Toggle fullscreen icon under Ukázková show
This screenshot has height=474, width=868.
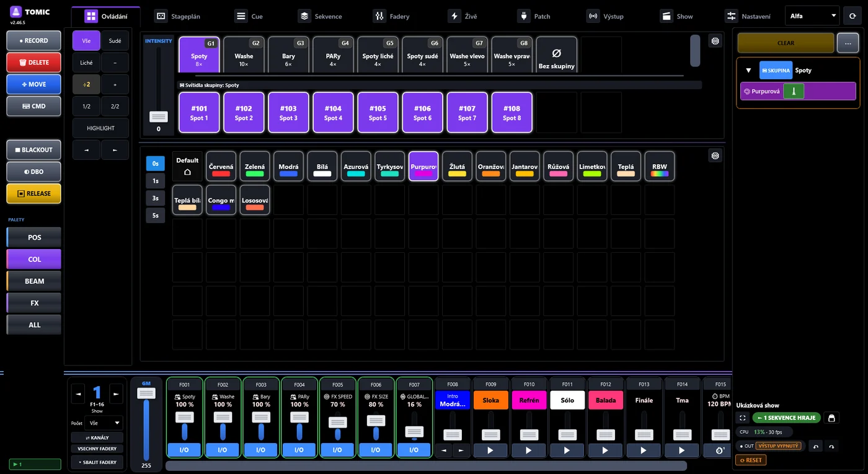pyautogui.click(x=742, y=418)
